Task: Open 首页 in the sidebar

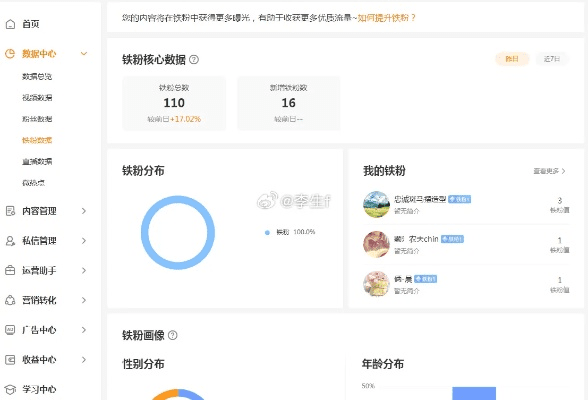Action: pos(30,24)
